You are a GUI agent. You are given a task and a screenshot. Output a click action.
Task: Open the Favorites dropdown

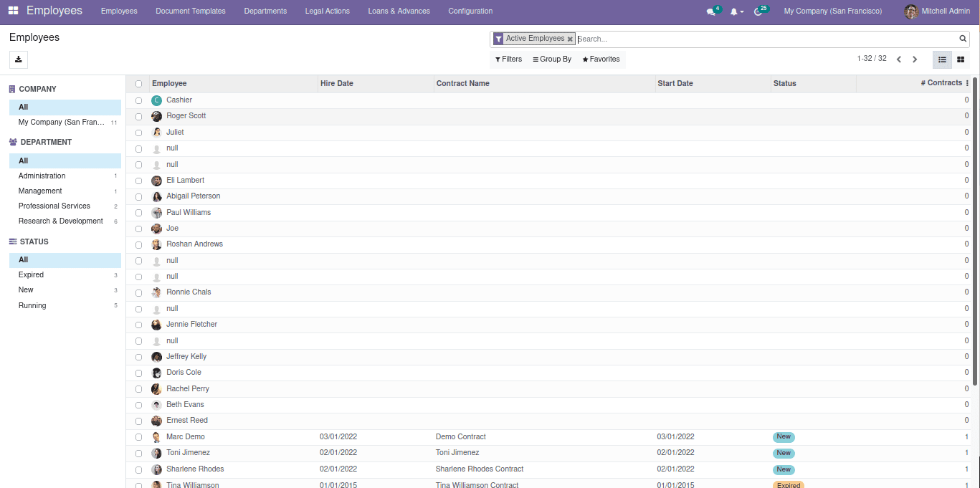click(x=601, y=59)
